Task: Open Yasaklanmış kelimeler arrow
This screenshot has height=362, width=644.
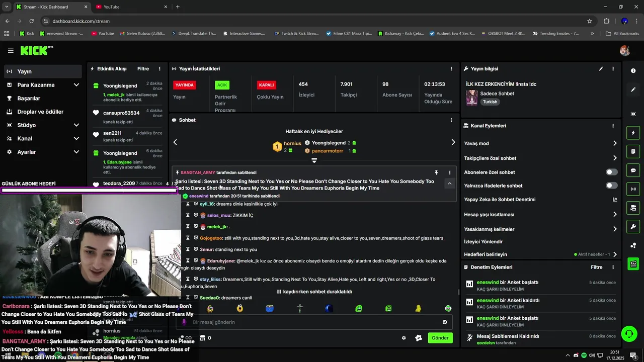Action: pos(614,229)
